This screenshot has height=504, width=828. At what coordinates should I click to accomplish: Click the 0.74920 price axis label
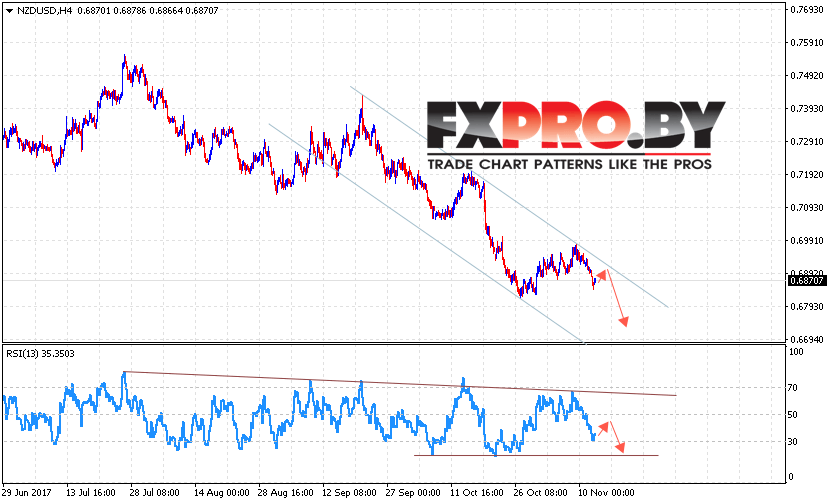click(807, 76)
